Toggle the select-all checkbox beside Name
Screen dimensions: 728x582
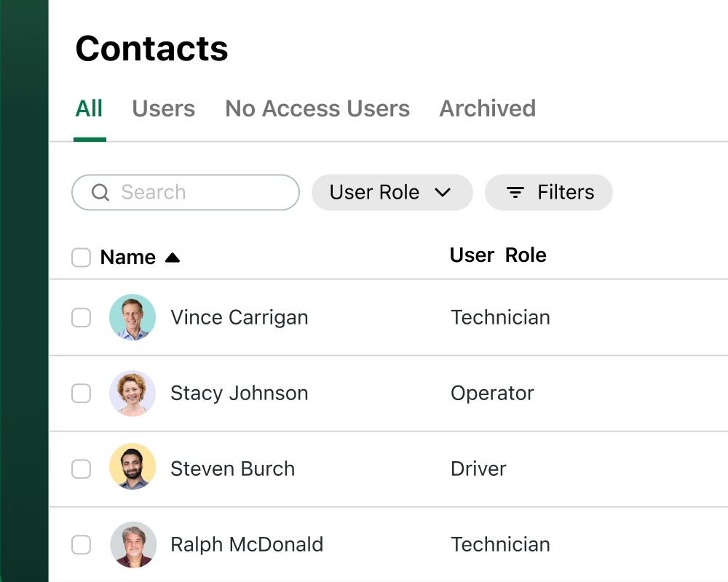click(x=82, y=258)
